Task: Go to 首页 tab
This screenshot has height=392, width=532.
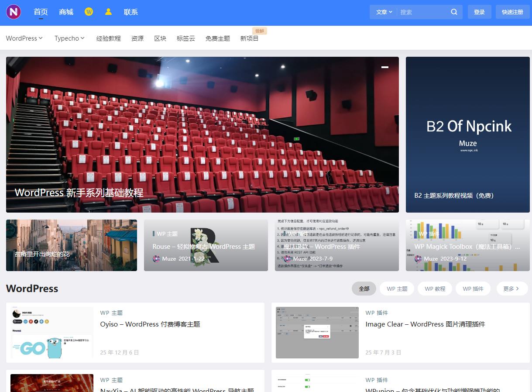Action: [x=41, y=12]
